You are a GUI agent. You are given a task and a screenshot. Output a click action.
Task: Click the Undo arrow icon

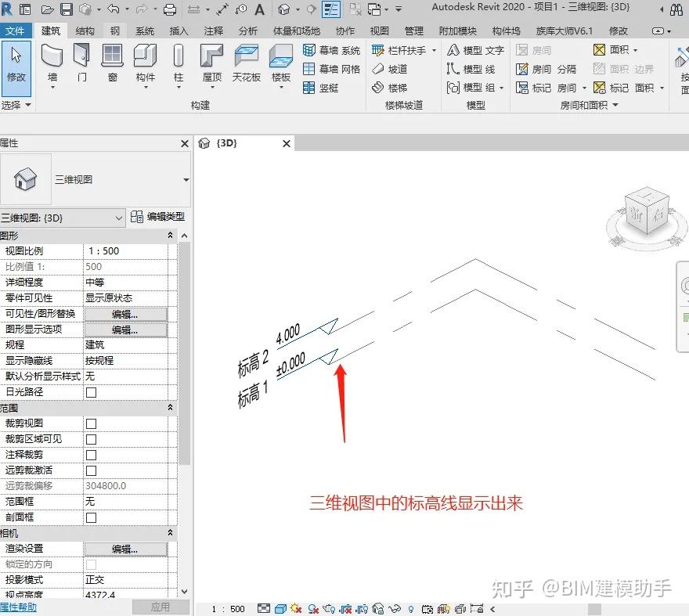(x=113, y=9)
